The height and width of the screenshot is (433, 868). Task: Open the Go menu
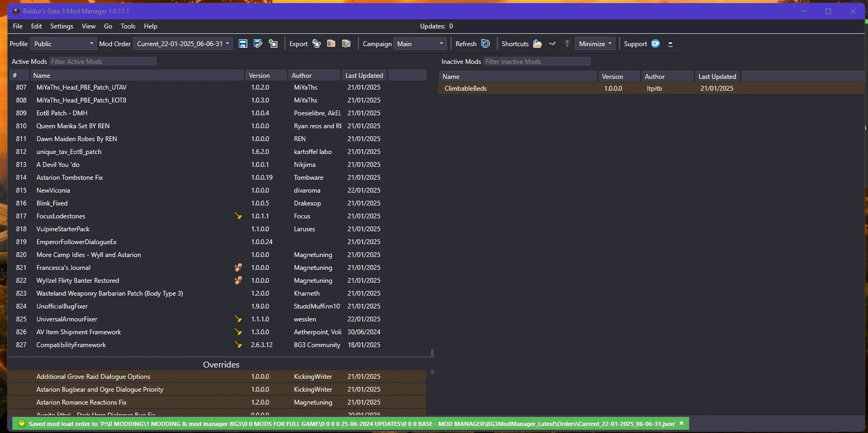coord(108,26)
